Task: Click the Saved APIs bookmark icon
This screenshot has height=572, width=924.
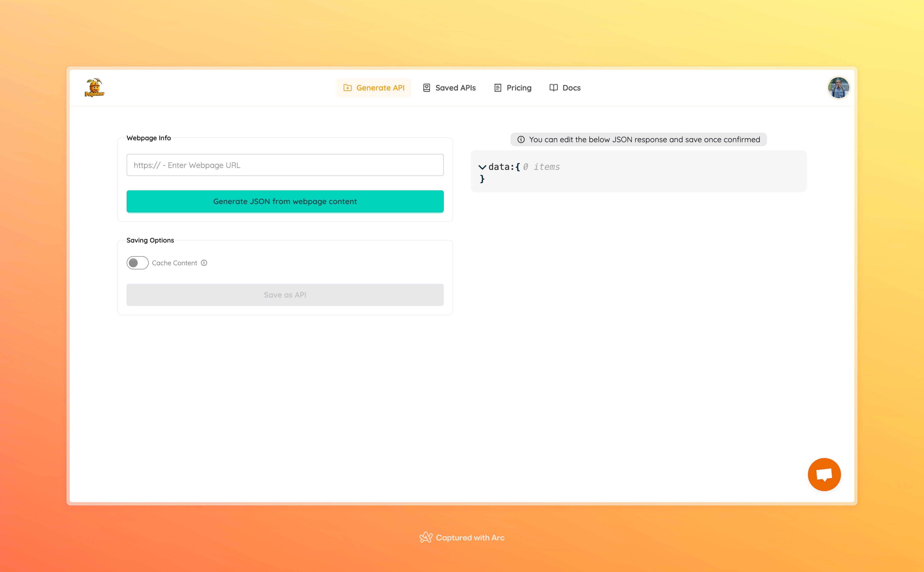Action: [426, 88]
